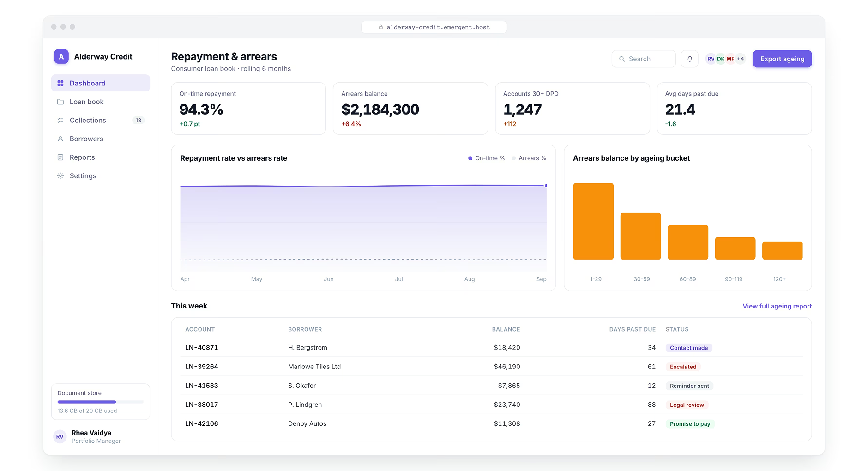Click the Contact made status badge

tap(689, 348)
